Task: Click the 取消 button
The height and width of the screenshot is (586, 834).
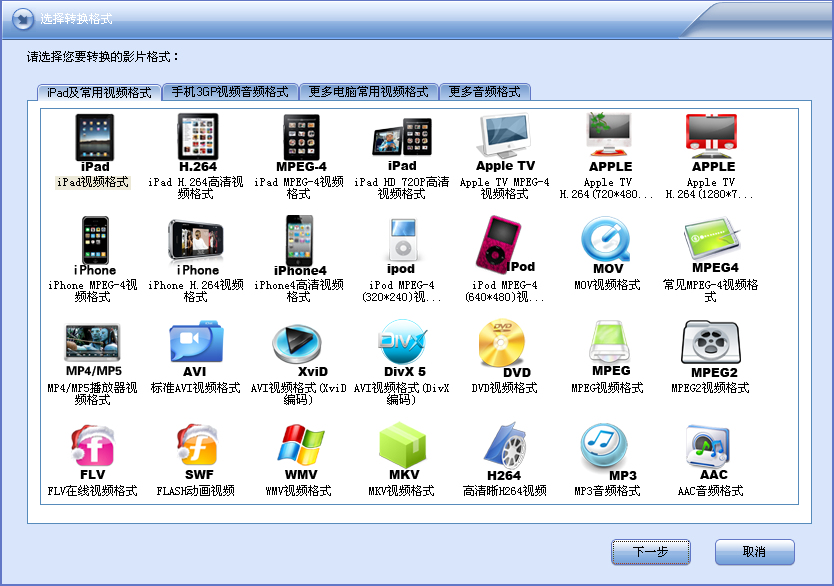Action: (754, 552)
